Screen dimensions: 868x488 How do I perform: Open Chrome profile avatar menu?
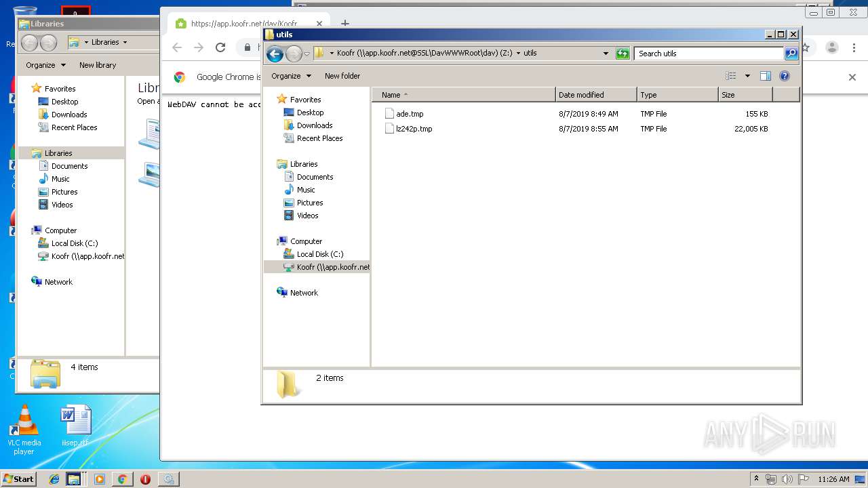pos(831,47)
